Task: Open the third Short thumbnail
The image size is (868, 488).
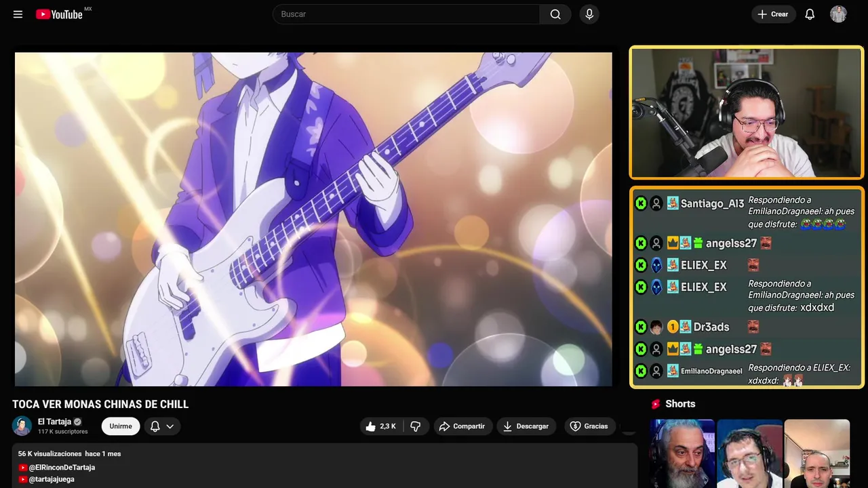Action: 816,453
